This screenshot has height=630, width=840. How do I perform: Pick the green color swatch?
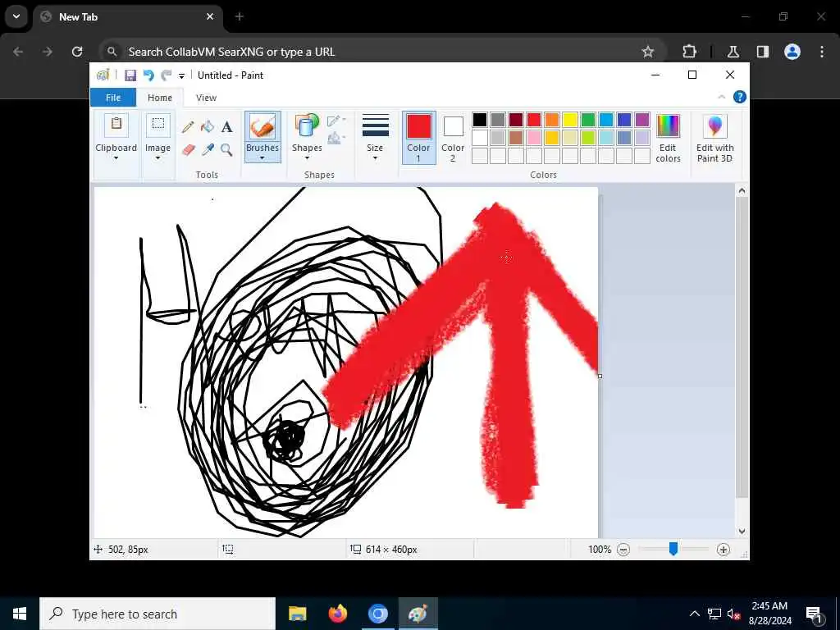click(x=588, y=120)
